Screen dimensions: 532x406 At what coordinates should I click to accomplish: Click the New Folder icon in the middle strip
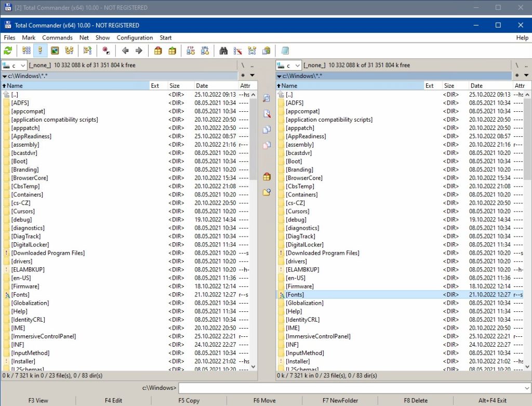[267, 192]
